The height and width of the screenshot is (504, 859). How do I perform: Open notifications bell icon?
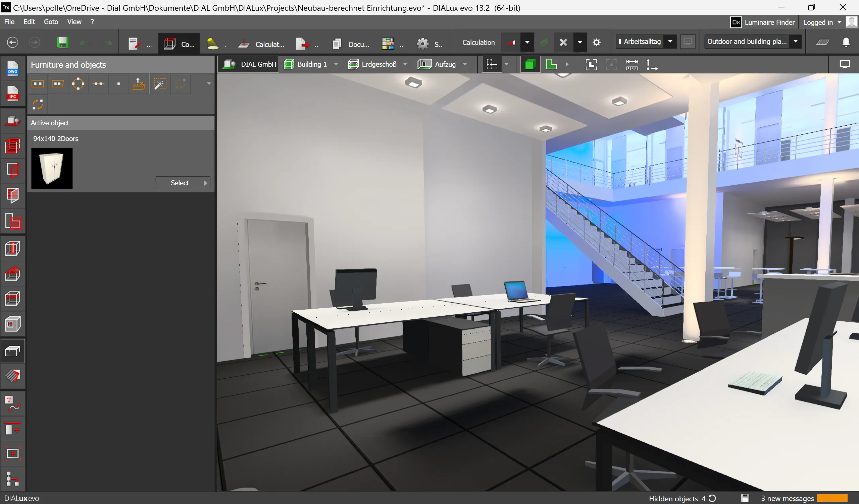click(x=846, y=42)
